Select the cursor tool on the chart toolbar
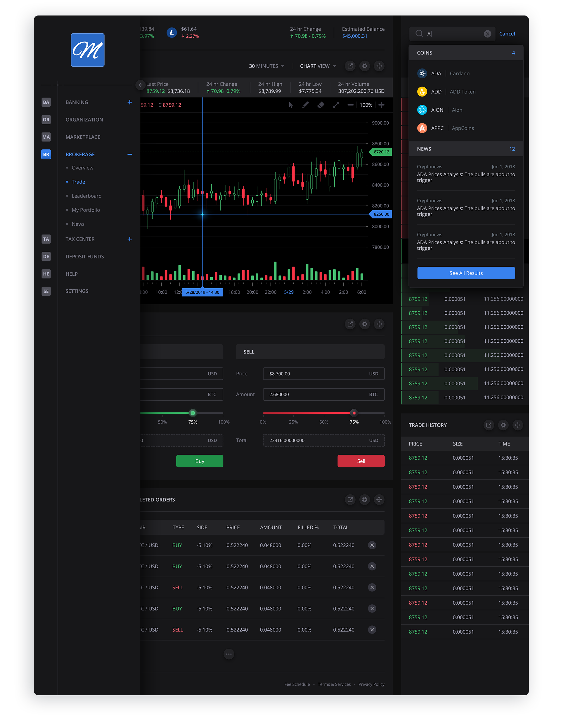 point(290,105)
